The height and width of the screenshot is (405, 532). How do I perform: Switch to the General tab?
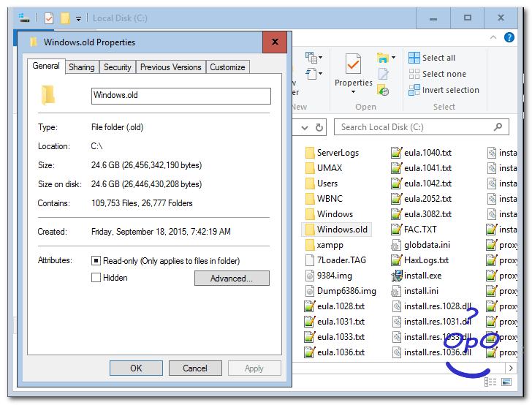coord(46,66)
